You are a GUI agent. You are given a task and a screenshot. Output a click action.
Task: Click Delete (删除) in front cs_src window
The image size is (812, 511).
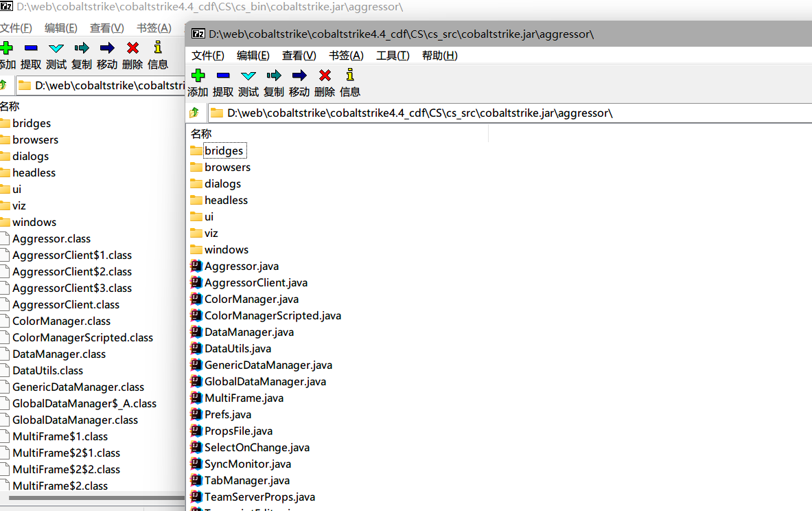pyautogui.click(x=325, y=83)
